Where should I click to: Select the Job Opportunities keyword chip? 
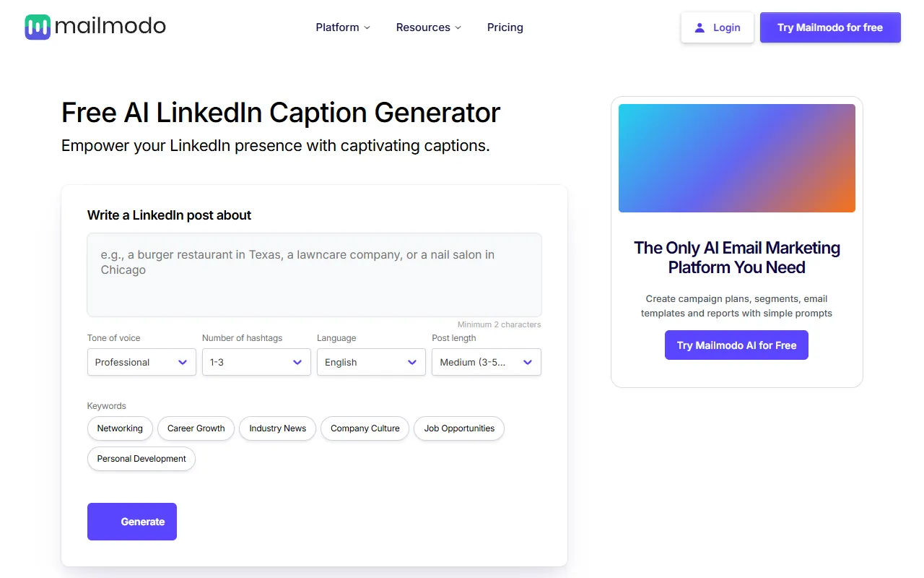pyautogui.click(x=459, y=428)
